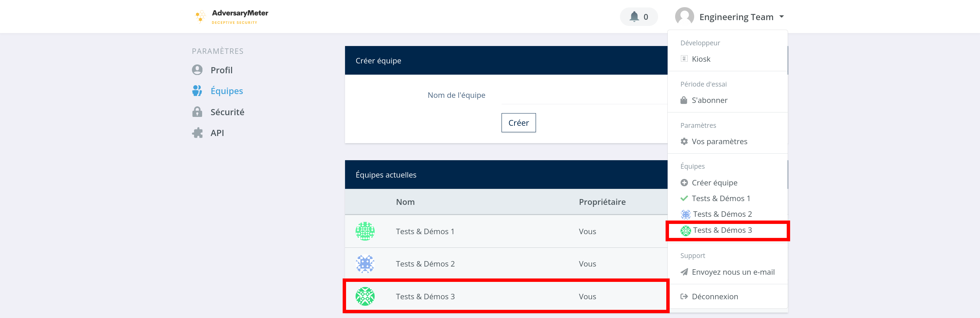Click the Profil person icon in sidebar

coord(197,70)
